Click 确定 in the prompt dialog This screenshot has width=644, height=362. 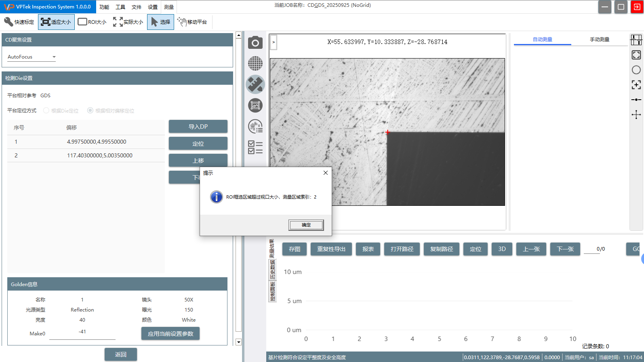point(306,225)
